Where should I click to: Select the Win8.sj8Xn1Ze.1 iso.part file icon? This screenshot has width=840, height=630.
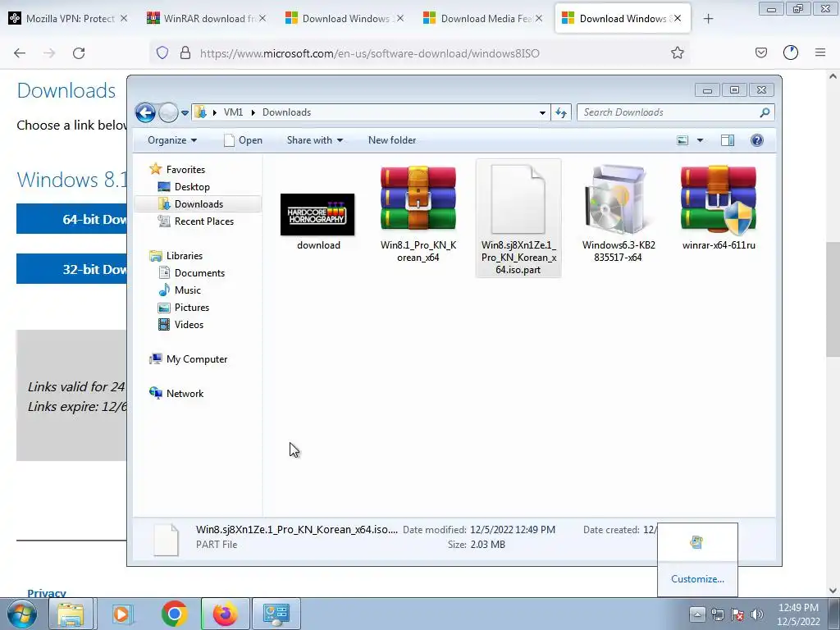(518, 199)
